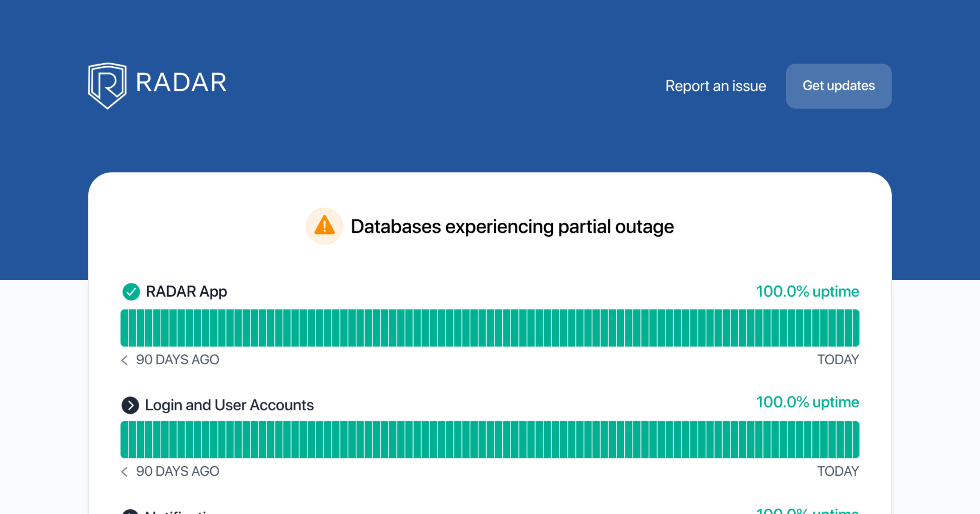This screenshot has width=980, height=514.
Task: Click the orange warning triangle icon
Action: [324, 226]
